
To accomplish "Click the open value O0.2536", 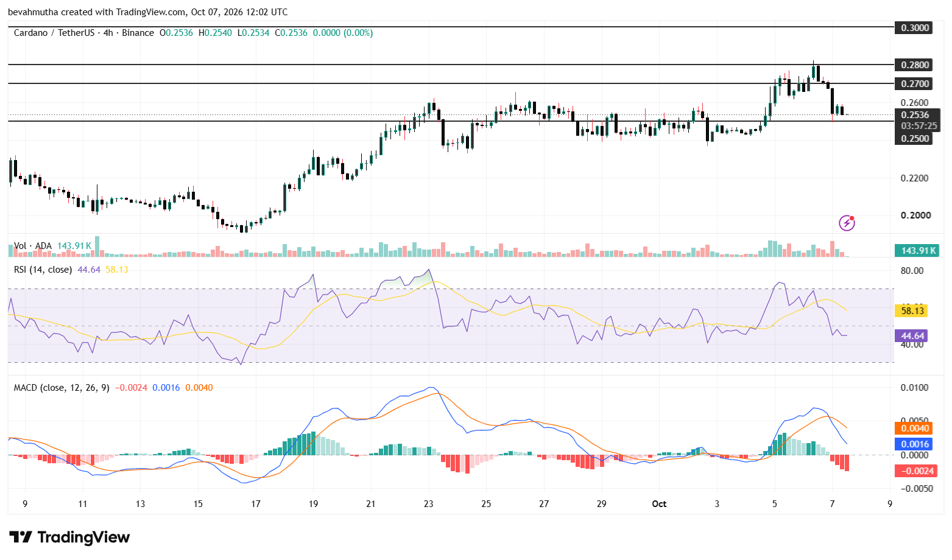I will (176, 33).
